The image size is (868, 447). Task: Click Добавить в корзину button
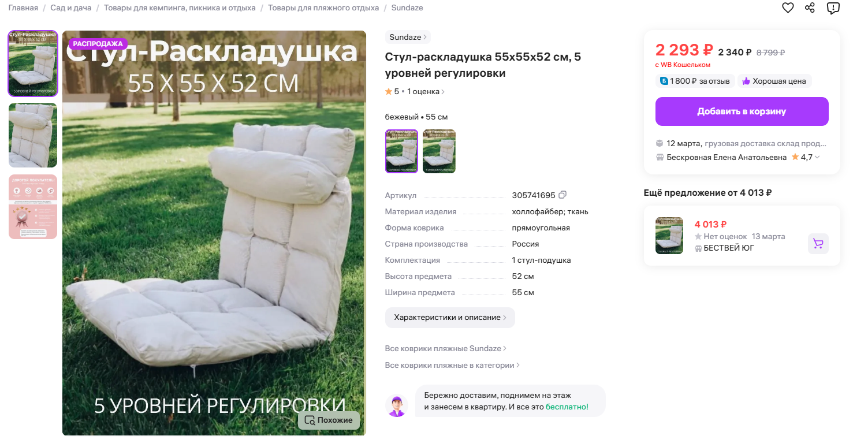point(742,111)
